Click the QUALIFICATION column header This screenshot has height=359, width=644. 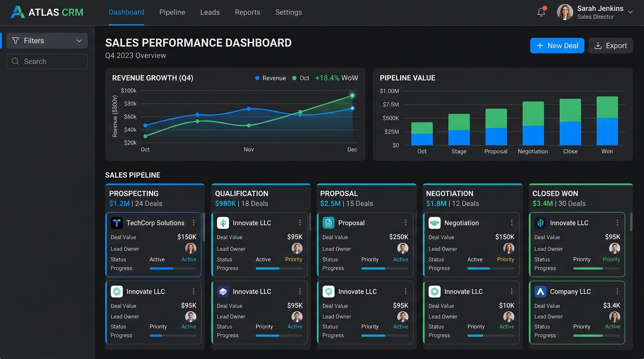point(241,194)
